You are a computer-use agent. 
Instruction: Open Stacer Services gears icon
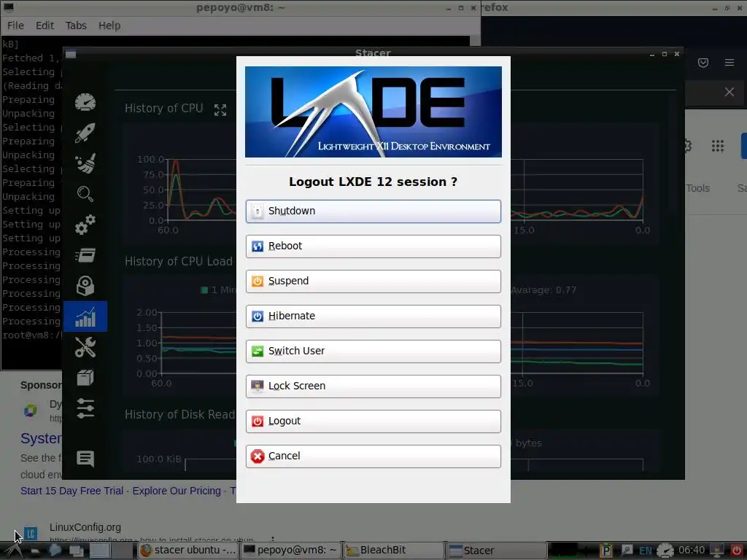point(85,225)
